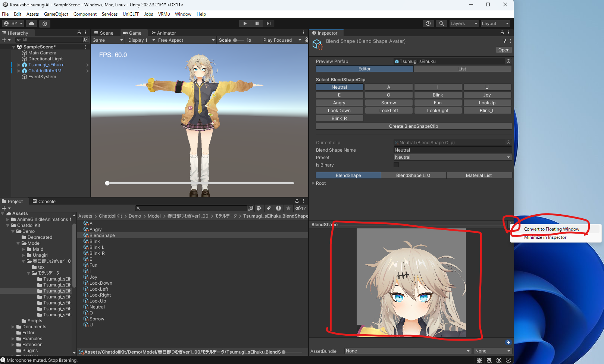The image size is (604, 364).
Task: Open Game view three-dot options menu
Action: tap(303, 33)
